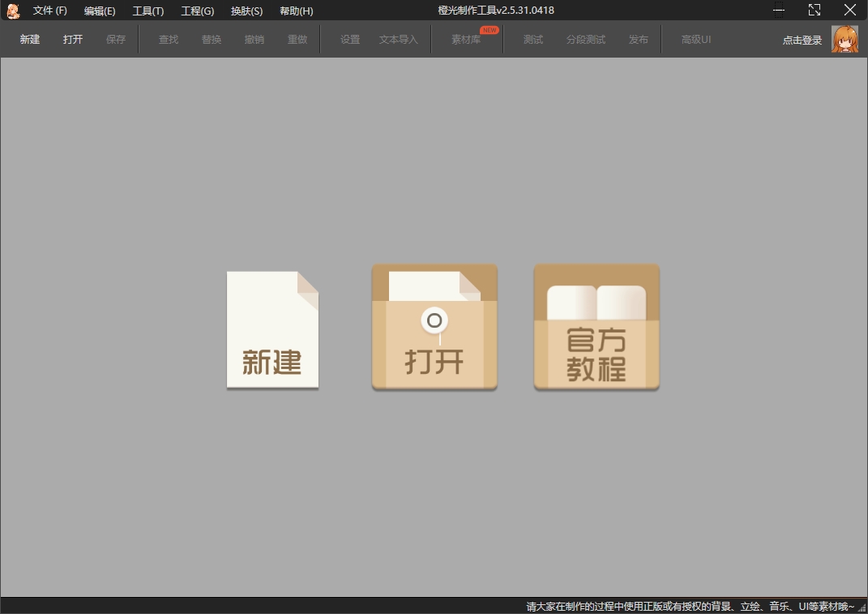Click 文本导入 in the toolbar

coord(399,39)
